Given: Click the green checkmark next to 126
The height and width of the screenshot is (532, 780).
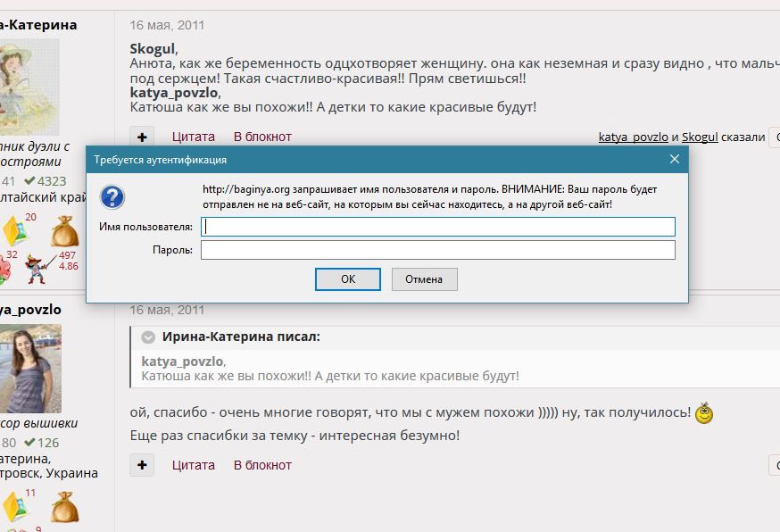Looking at the screenshot, I should click(x=29, y=443).
